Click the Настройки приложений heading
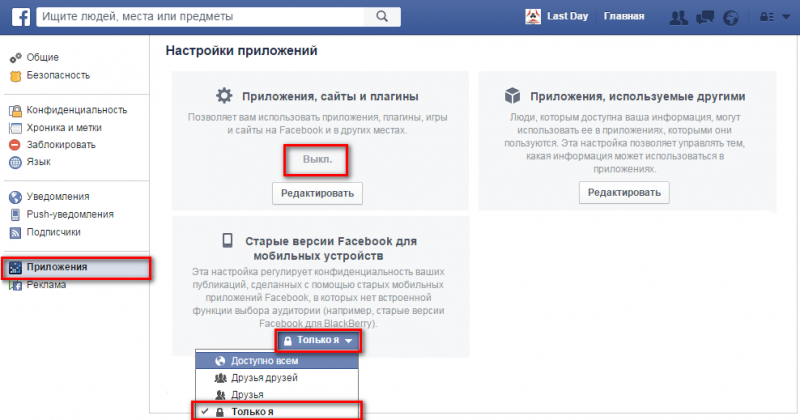The image size is (800, 420). pos(241,51)
